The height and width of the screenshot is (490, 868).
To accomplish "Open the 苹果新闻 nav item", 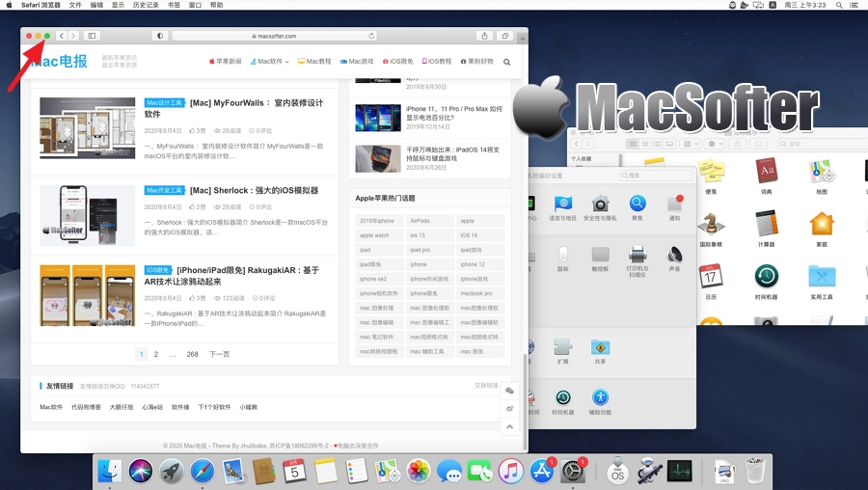I will coord(225,62).
